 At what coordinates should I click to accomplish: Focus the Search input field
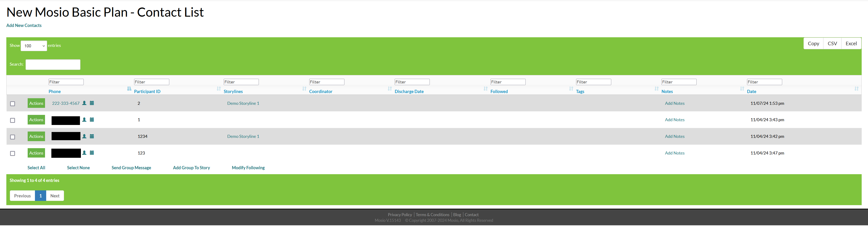(x=53, y=65)
